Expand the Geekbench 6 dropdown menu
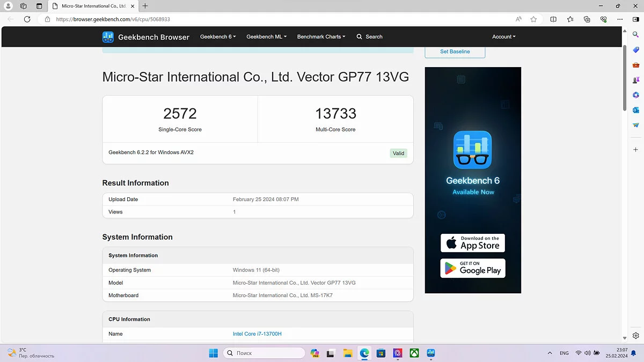 (x=218, y=37)
